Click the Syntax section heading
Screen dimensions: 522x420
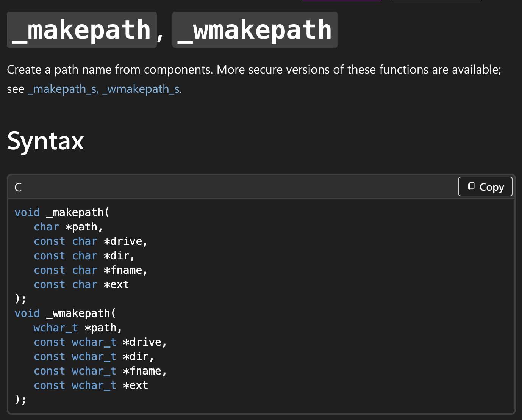click(45, 141)
